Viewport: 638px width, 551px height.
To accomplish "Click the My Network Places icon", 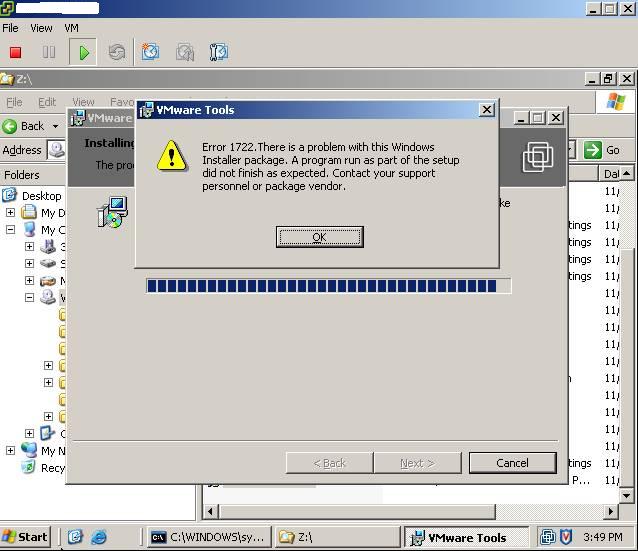I will (x=29, y=450).
